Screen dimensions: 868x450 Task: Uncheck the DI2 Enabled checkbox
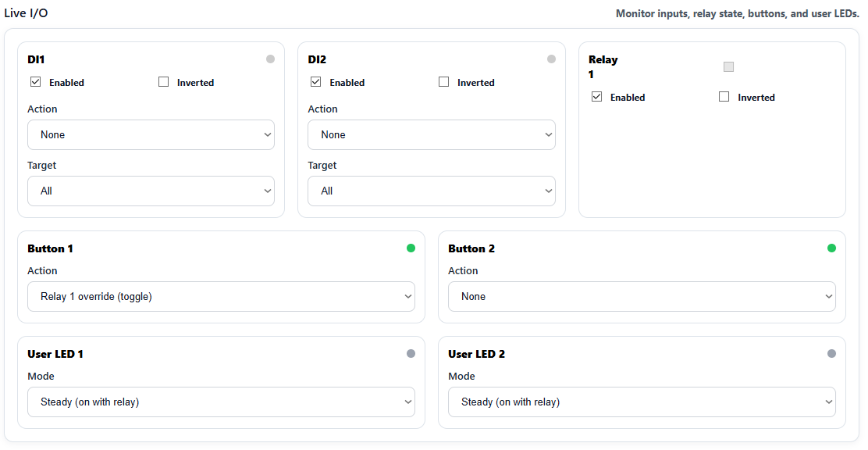coord(315,81)
